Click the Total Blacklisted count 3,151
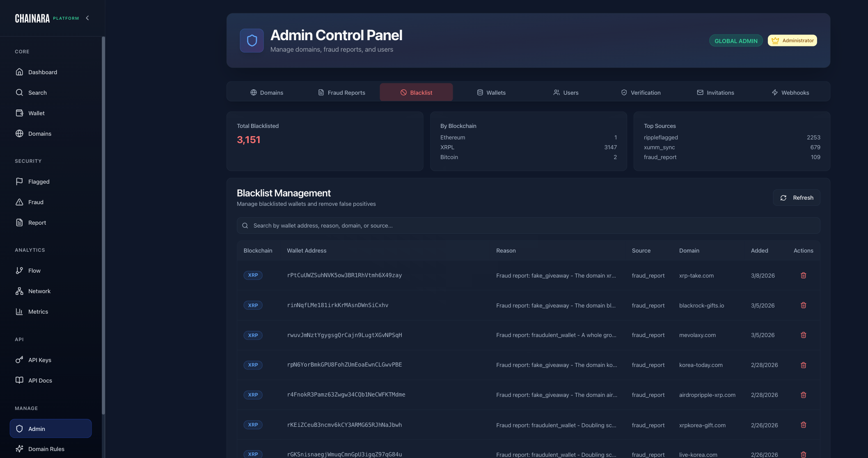This screenshot has width=868, height=458. coord(248,140)
